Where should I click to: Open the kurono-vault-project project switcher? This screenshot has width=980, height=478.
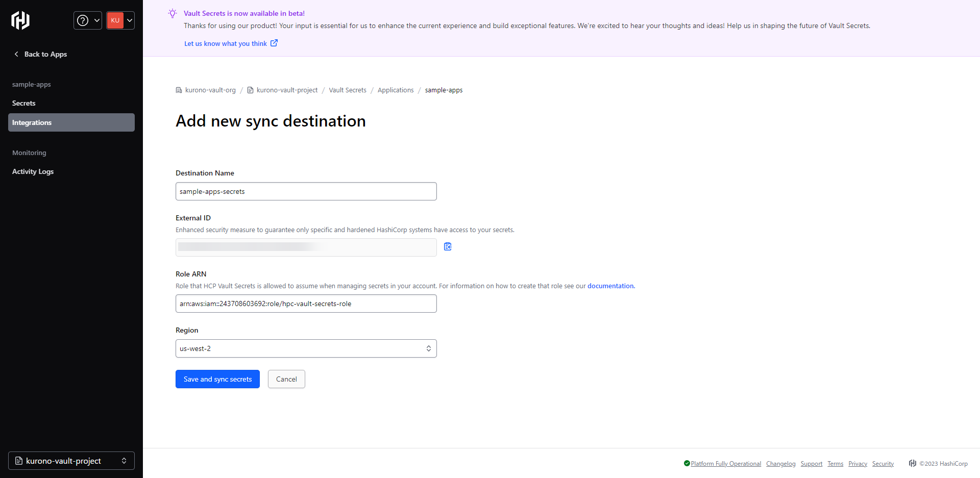71,461
